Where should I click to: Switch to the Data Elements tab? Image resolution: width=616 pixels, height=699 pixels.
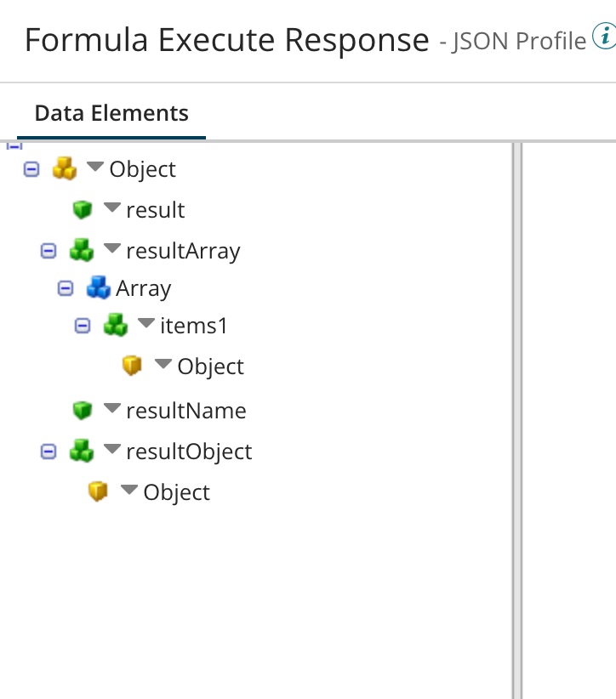pyautogui.click(x=111, y=111)
